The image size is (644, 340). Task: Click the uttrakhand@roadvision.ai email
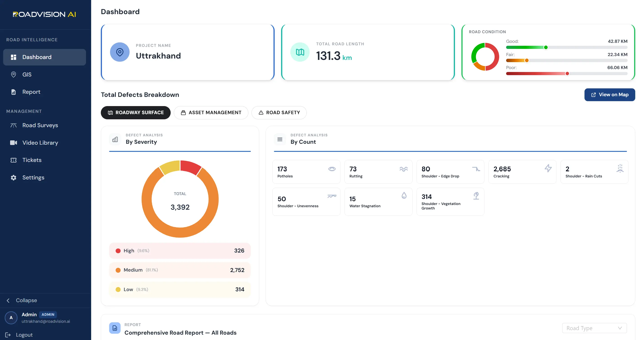pyautogui.click(x=46, y=321)
